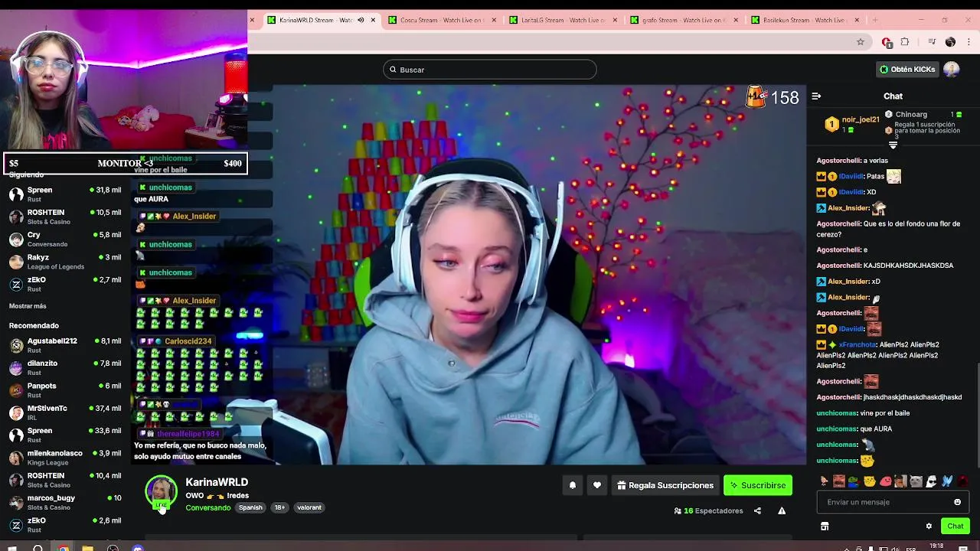Mute the KarinaWRLD tab audio icon
Screen dimensions: 980x551
[x=361, y=20]
